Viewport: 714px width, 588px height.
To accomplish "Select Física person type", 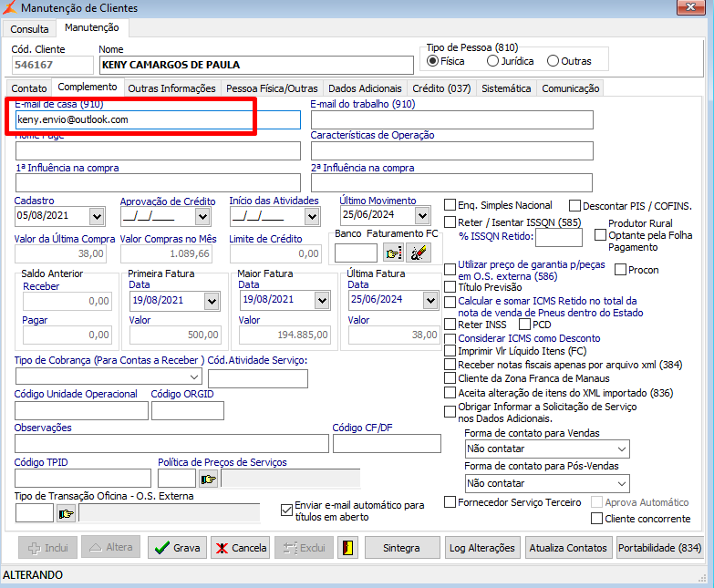I will (433, 60).
